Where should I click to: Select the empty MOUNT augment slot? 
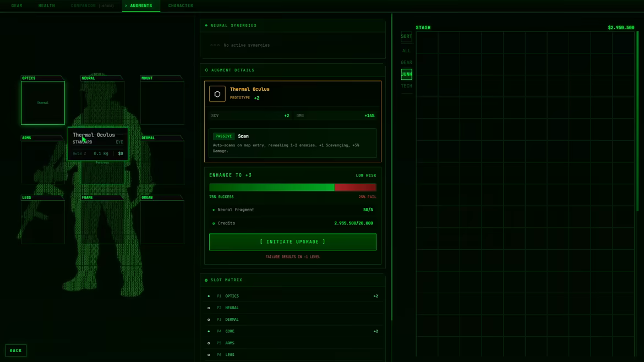[x=162, y=103]
